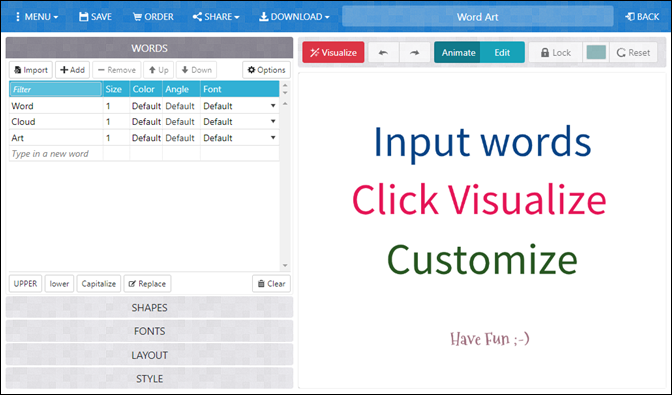The image size is (672, 395).
Task: Switch to Animate mode
Action: [x=458, y=52]
